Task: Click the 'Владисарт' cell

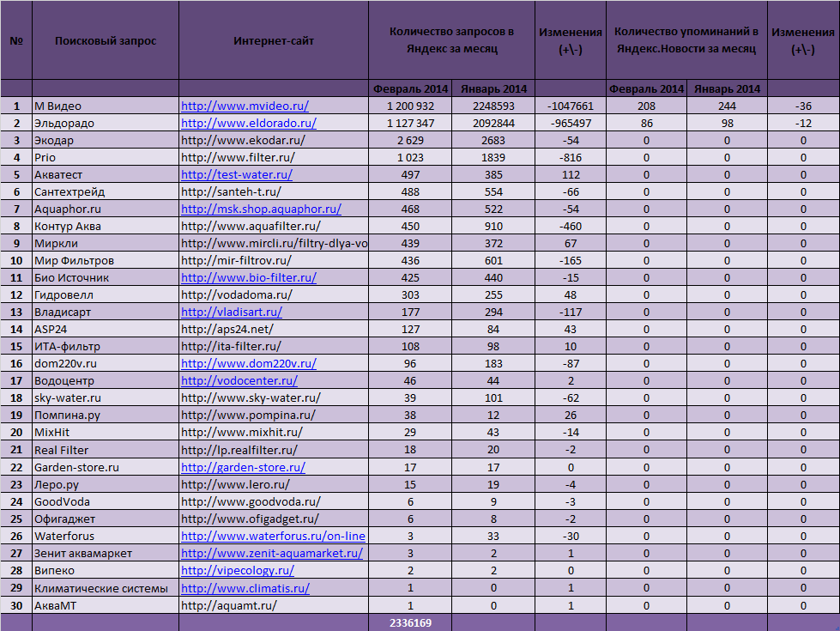Action: (x=106, y=312)
